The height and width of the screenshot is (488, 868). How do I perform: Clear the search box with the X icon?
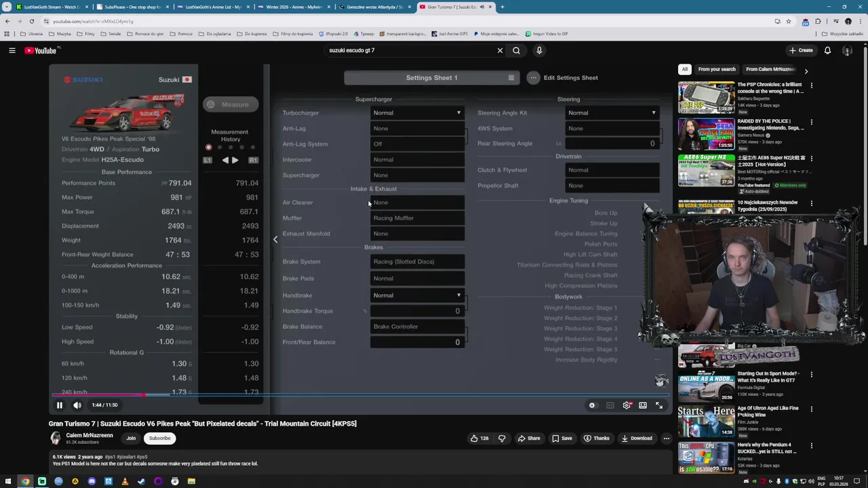click(500, 50)
